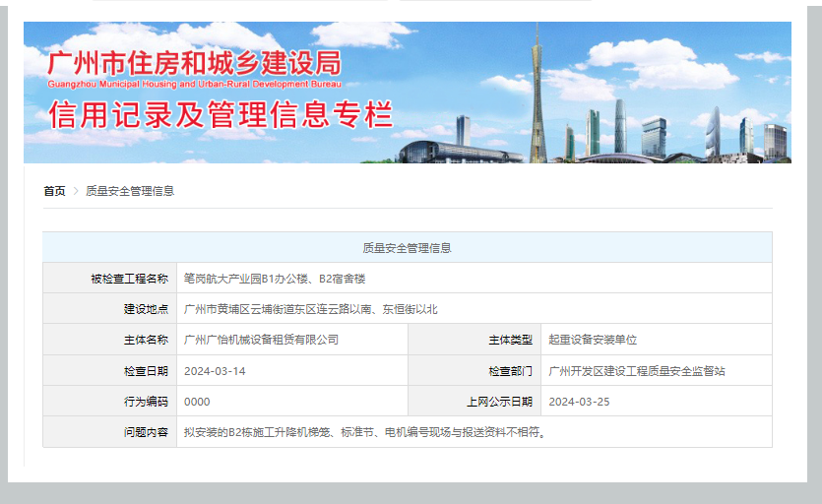Click the 起重设备安装单位 value
The width and height of the screenshot is (822, 504).
coord(593,340)
